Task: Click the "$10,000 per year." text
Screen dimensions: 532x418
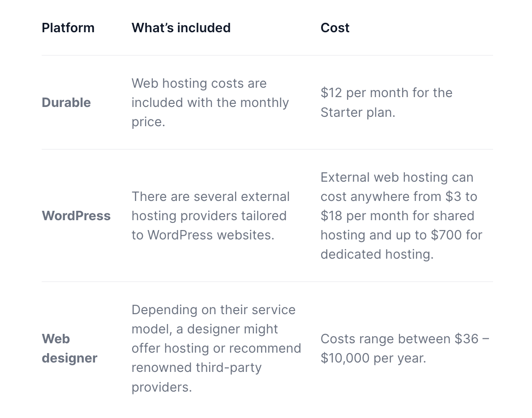Action: click(373, 358)
